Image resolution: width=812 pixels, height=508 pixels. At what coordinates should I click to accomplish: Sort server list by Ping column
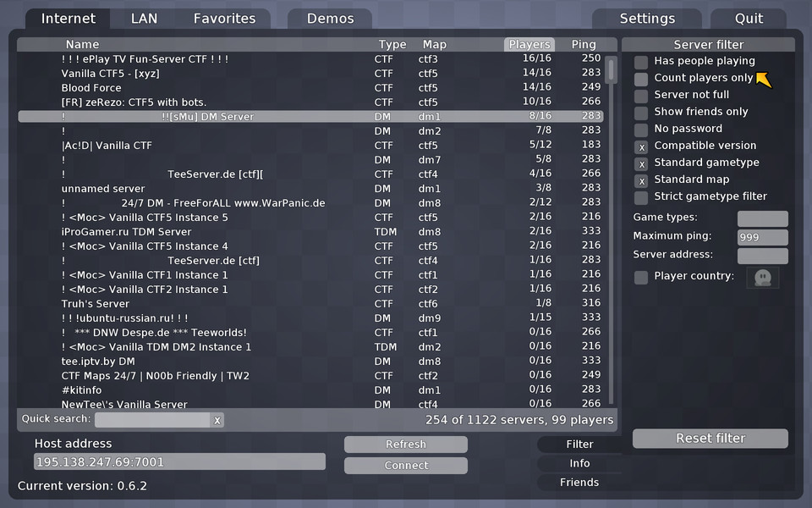pyautogui.click(x=584, y=45)
